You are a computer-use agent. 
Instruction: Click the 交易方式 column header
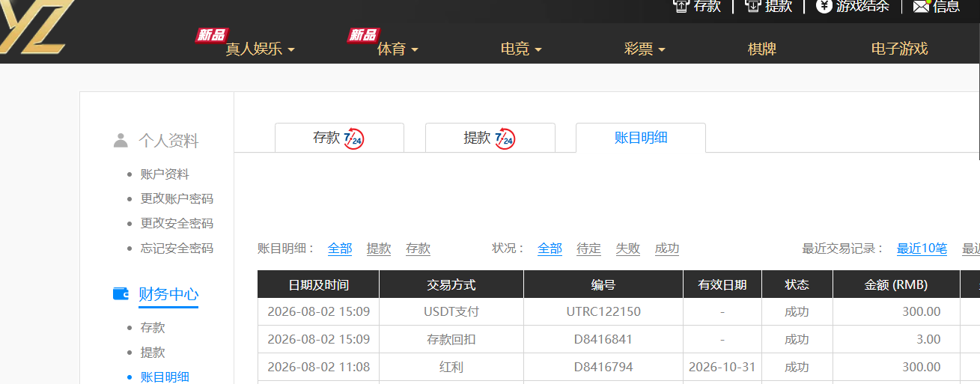(451, 285)
